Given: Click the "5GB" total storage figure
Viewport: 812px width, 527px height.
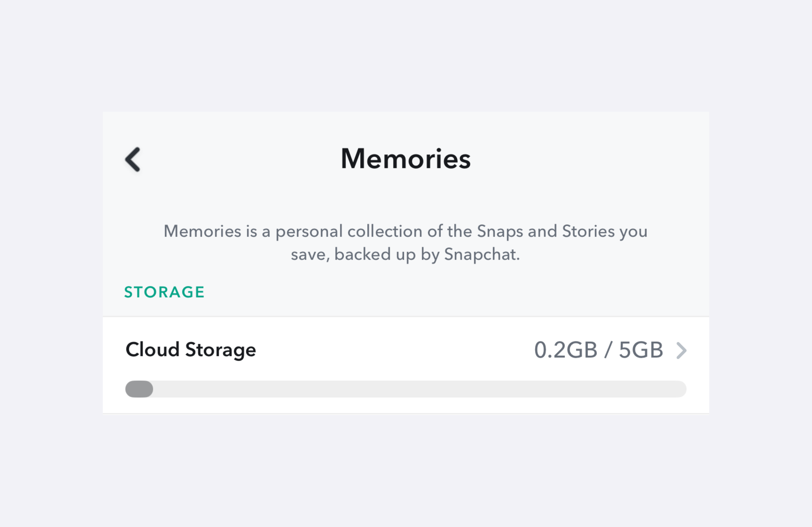Looking at the screenshot, I should tap(641, 350).
